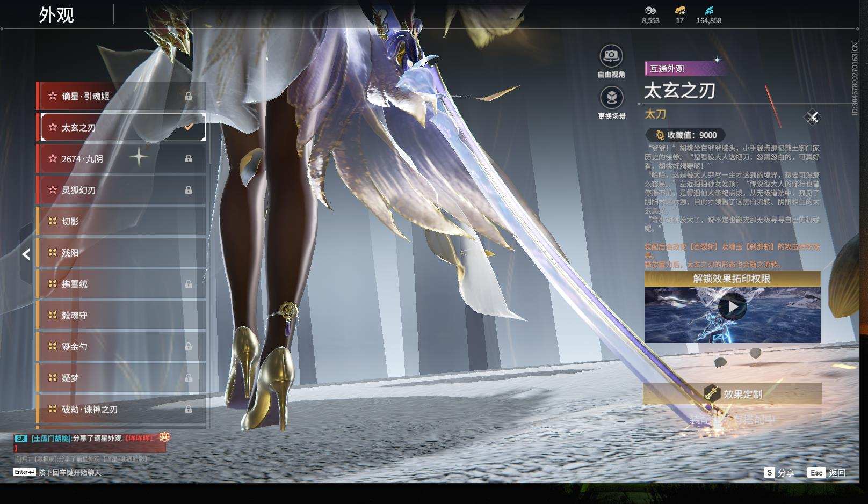The width and height of the screenshot is (868, 504).
Task: Click the 收藏值 collection value icon
Action: [x=659, y=135]
